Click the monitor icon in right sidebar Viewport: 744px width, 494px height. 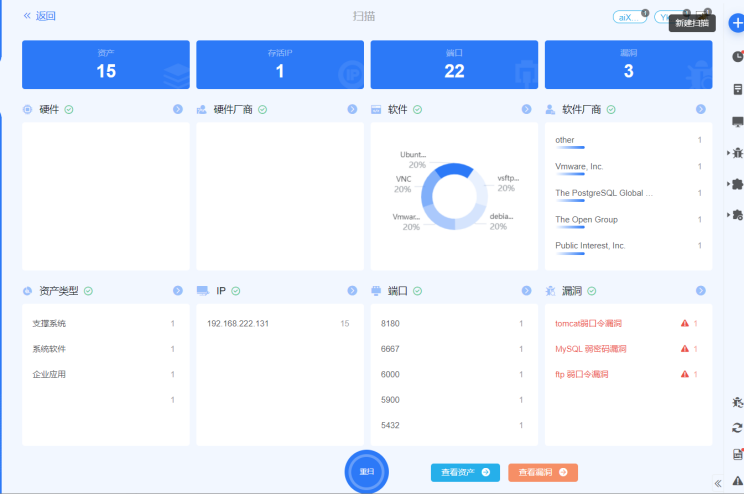pyautogui.click(x=737, y=122)
